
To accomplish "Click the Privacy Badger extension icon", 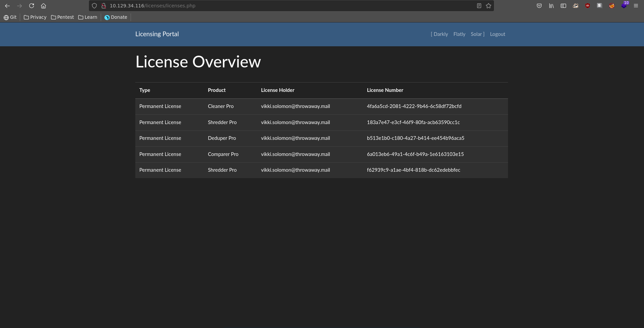I will click(x=576, y=6).
